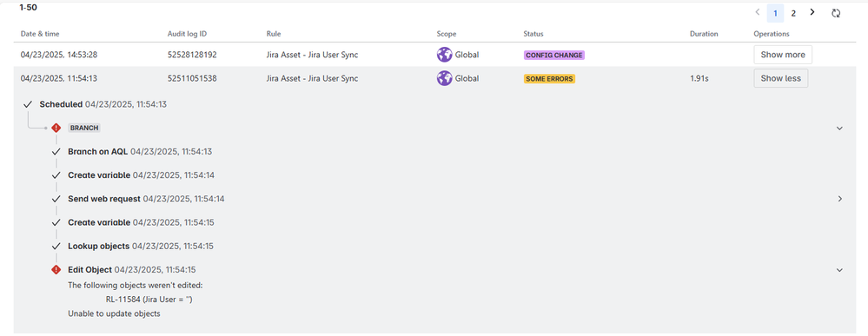Click the Global globe icon in the SOME ERRORS row

[444, 79]
